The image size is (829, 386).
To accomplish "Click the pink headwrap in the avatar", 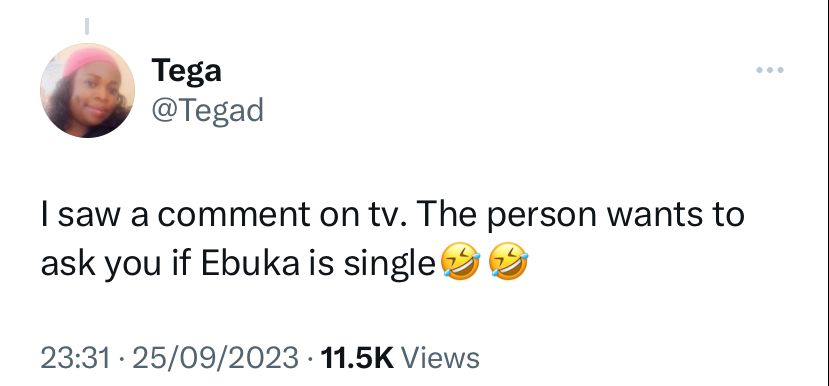I will click(x=90, y=59).
